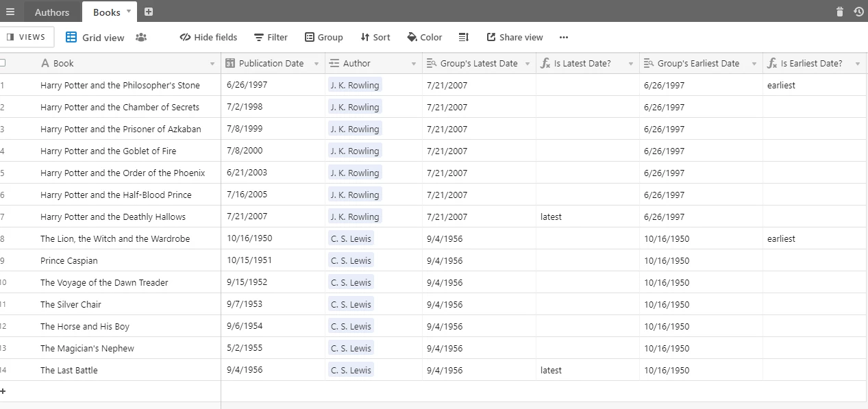Select the Books table tab

tap(106, 12)
